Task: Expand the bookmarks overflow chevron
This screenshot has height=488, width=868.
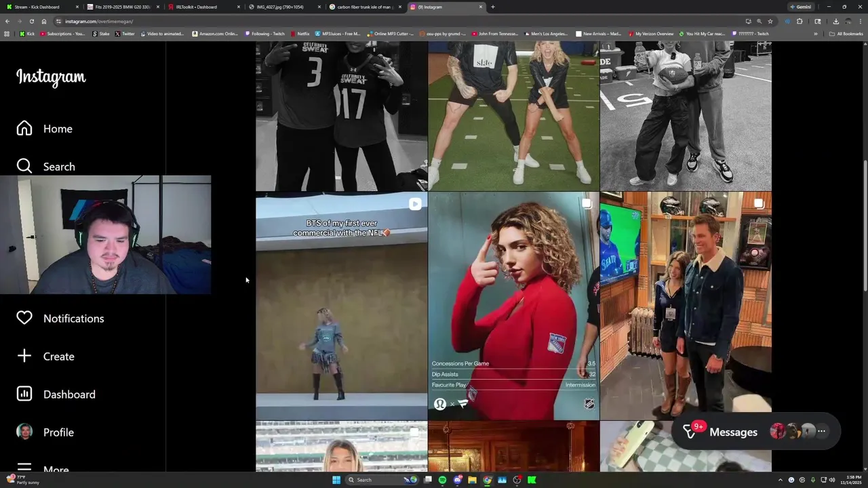Action: pos(816,33)
